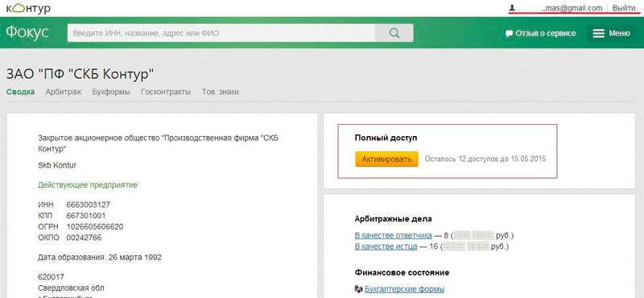Click the Контур logo
The height and width of the screenshot is (298, 644).
(29, 8)
